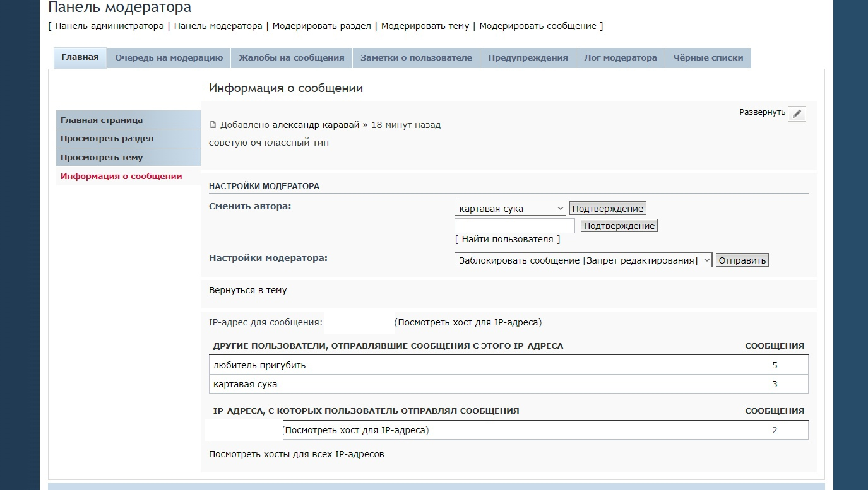Select "Главная страница" in the sidebar menu

pos(102,120)
